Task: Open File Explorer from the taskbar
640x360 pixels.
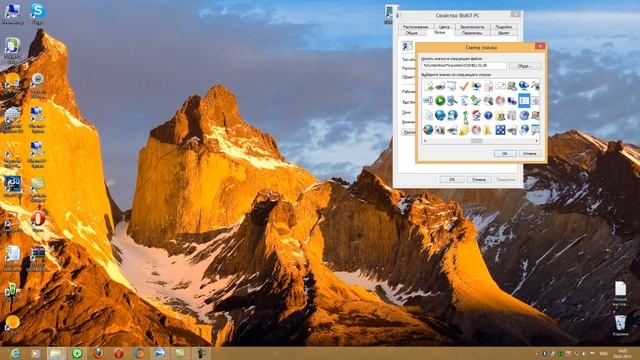Action: (x=56, y=353)
